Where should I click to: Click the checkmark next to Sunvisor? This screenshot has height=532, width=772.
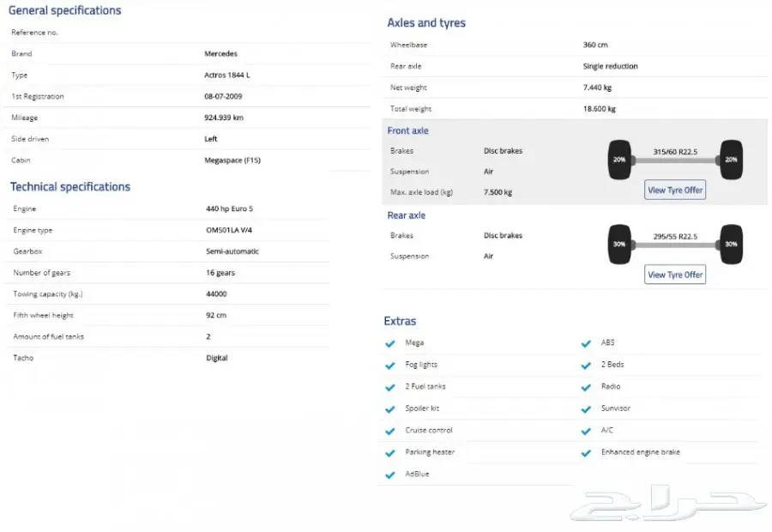[x=586, y=409]
